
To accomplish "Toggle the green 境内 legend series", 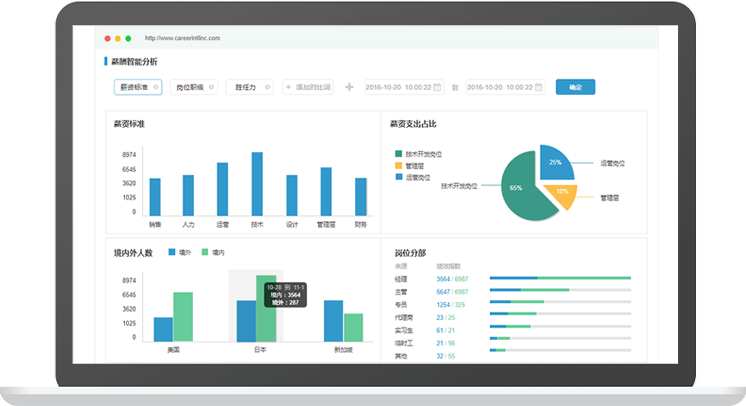I will click(x=206, y=253).
